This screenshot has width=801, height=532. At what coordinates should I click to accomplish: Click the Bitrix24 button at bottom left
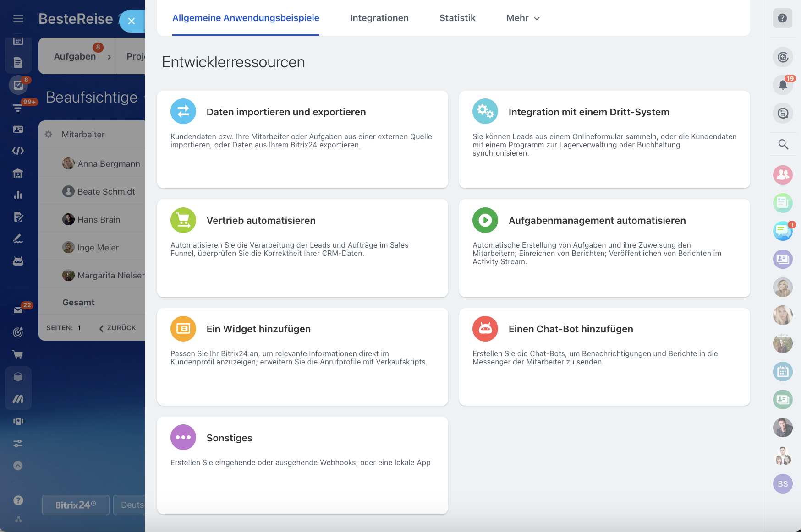click(76, 505)
